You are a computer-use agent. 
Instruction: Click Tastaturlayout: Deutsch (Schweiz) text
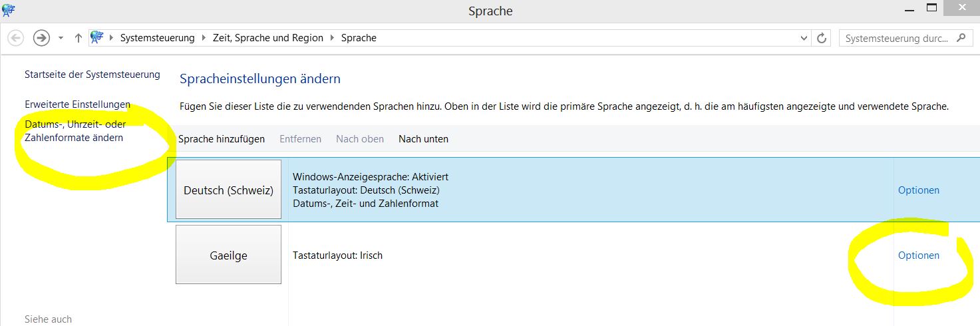tap(366, 190)
